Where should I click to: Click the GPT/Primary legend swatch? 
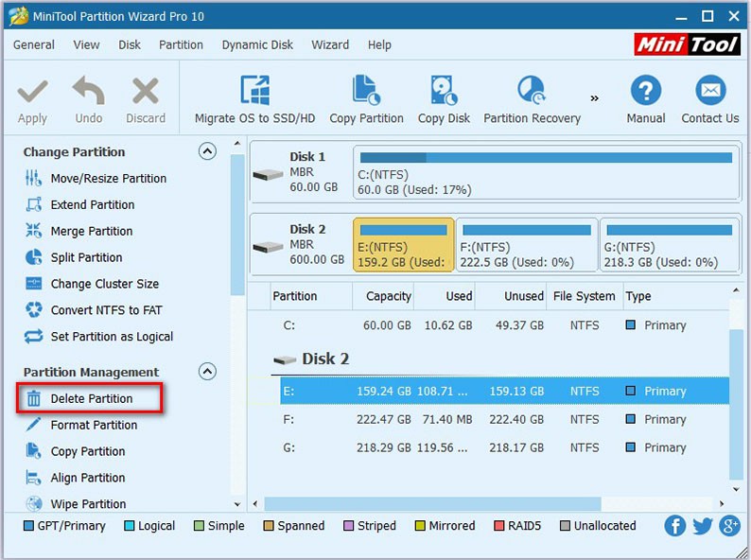coord(28,526)
